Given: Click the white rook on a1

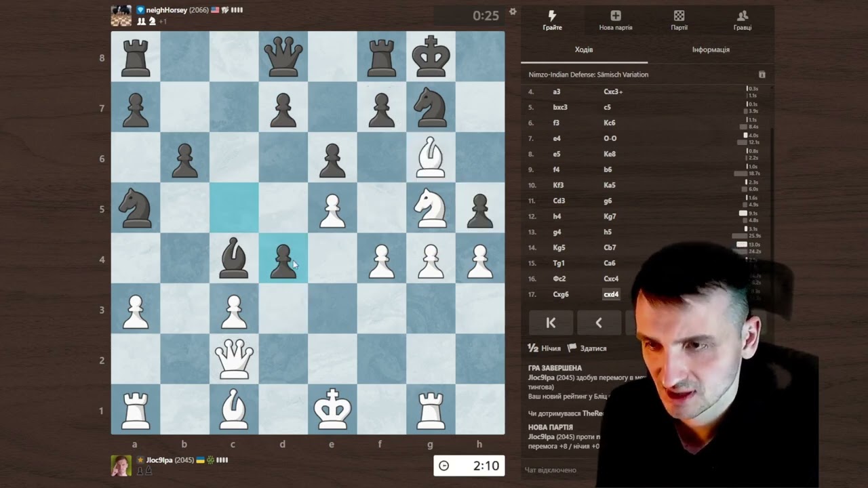Looking at the screenshot, I should coord(136,410).
